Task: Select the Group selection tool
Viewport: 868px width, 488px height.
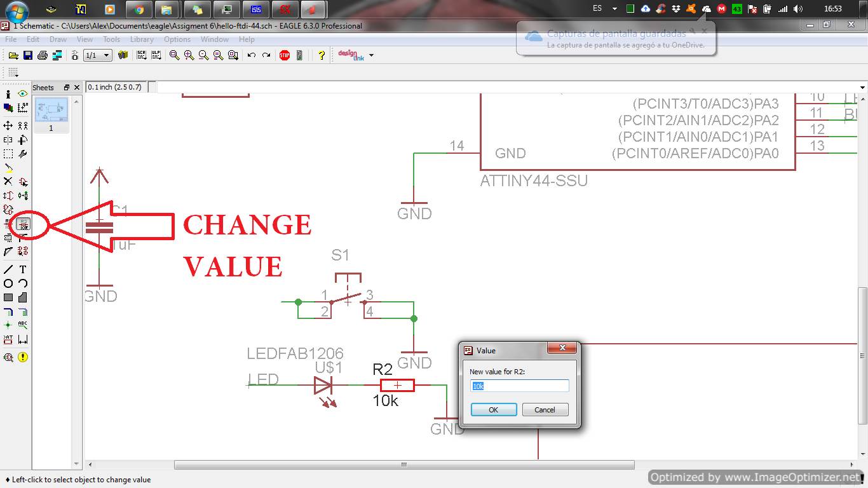Action: (x=8, y=154)
